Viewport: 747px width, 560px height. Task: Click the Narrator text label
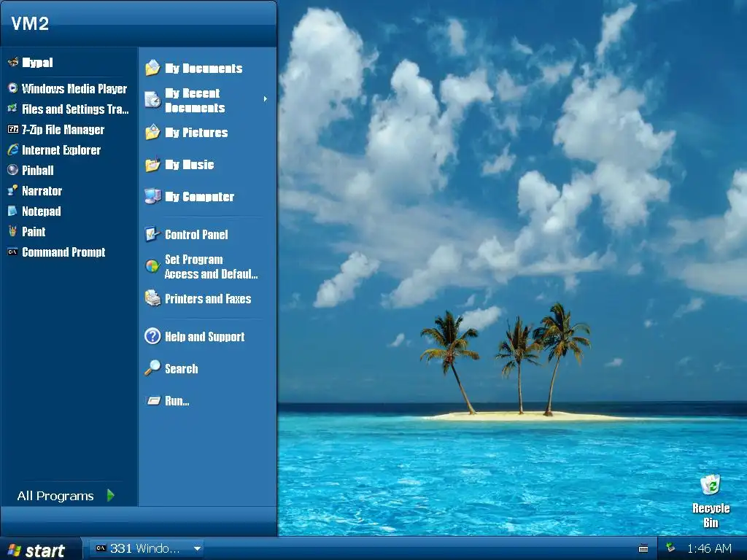pyautogui.click(x=42, y=191)
